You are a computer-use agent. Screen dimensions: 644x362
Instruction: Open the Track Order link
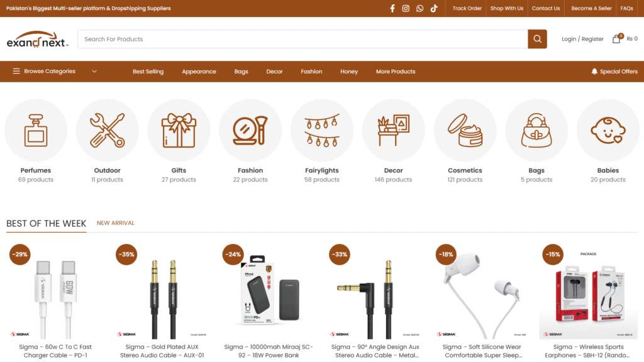[467, 8]
